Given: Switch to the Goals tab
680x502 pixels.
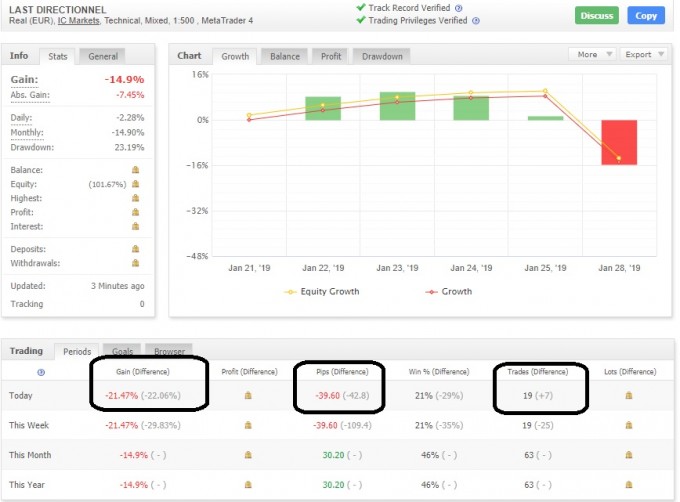Looking at the screenshot, I should 122,351.
